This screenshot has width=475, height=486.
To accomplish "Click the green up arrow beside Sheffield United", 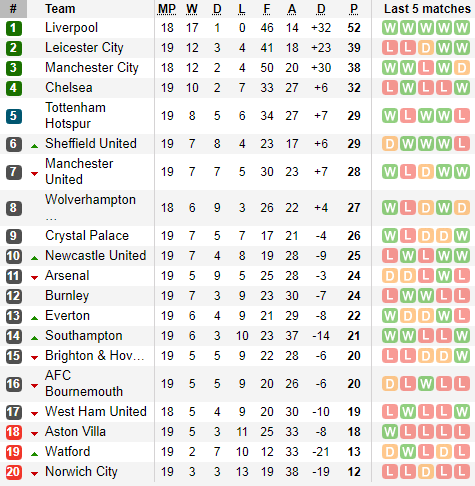I will click(34, 146).
